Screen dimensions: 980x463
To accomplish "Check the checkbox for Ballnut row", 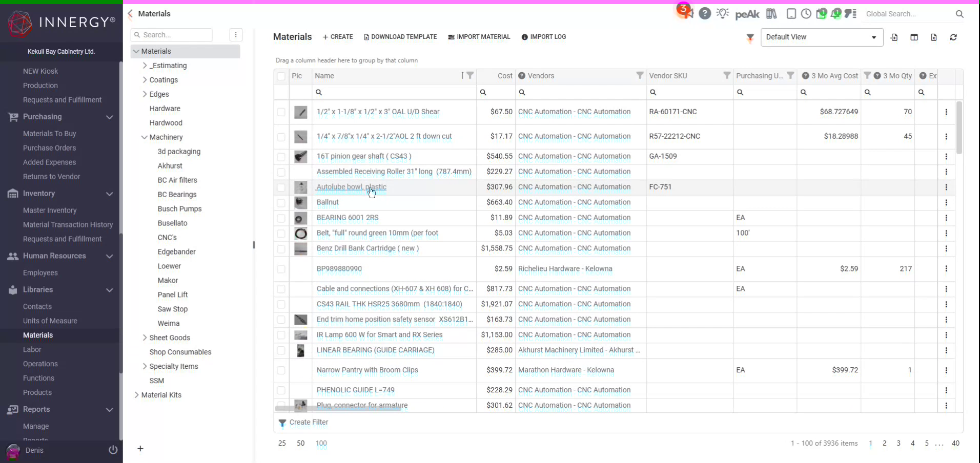I will tap(281, 203).
